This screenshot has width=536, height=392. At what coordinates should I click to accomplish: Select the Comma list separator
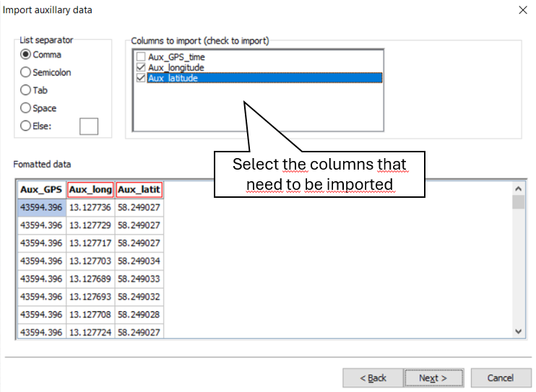(26, 54)
